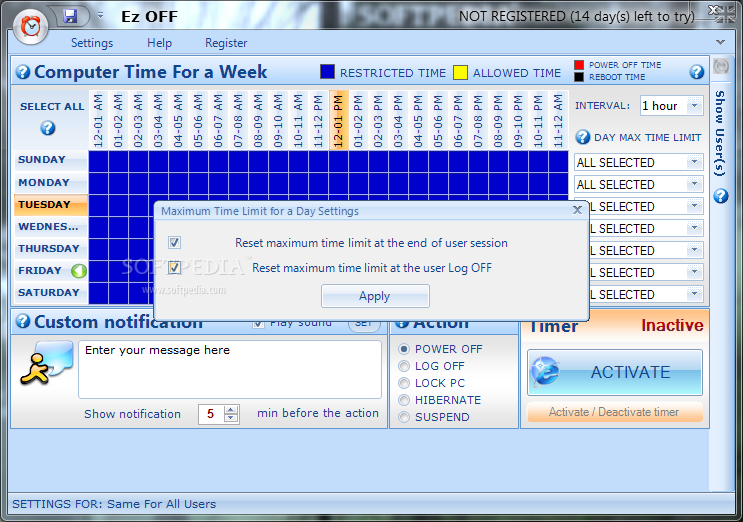
Task: Click the green arrow icon next to FRIDAY
Action: pos(79,271)
